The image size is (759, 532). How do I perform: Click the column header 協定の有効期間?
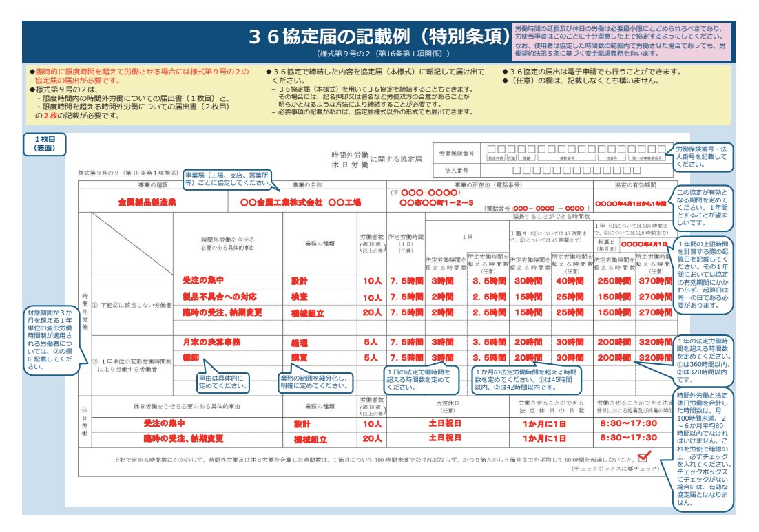(x=635, y=185)
